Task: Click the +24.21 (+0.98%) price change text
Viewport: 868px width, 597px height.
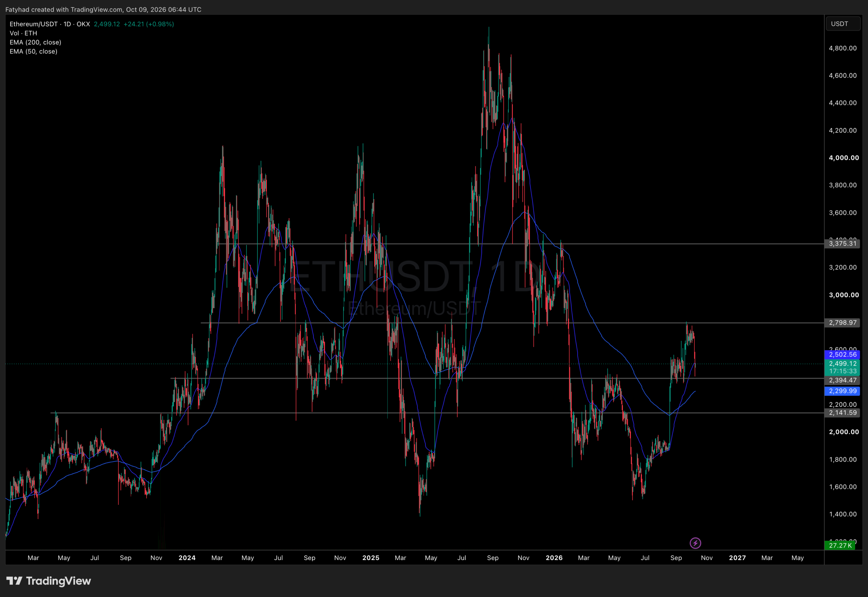Action: tap(149, 24)
